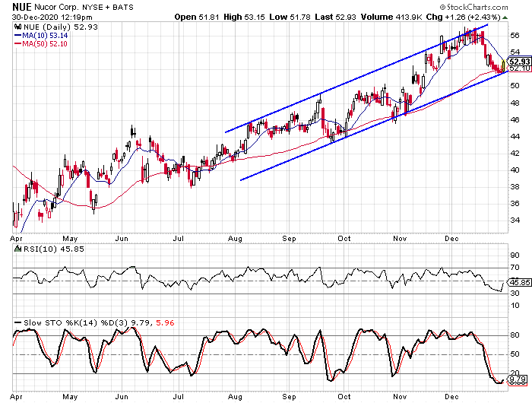Image resolution: width=532 pixels, height=403 pixels.
Task: Click the 34 label on the price axis
Action: click(515, 220)
